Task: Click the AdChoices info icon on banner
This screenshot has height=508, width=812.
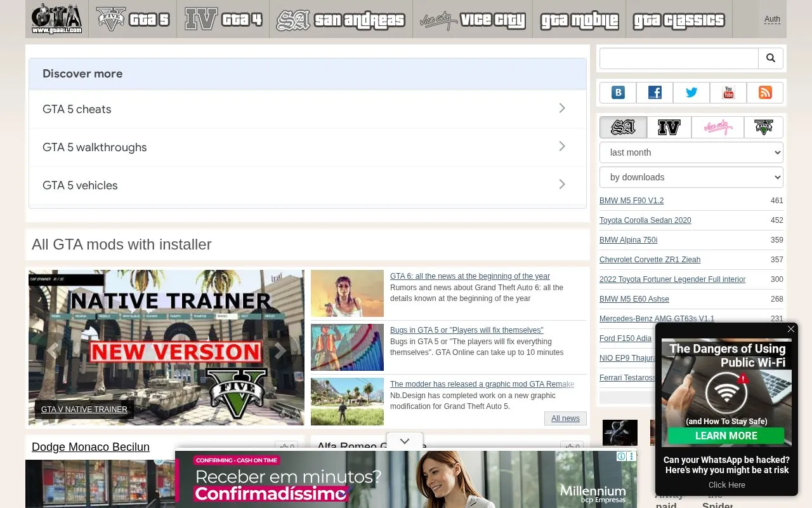Action: 622,457
